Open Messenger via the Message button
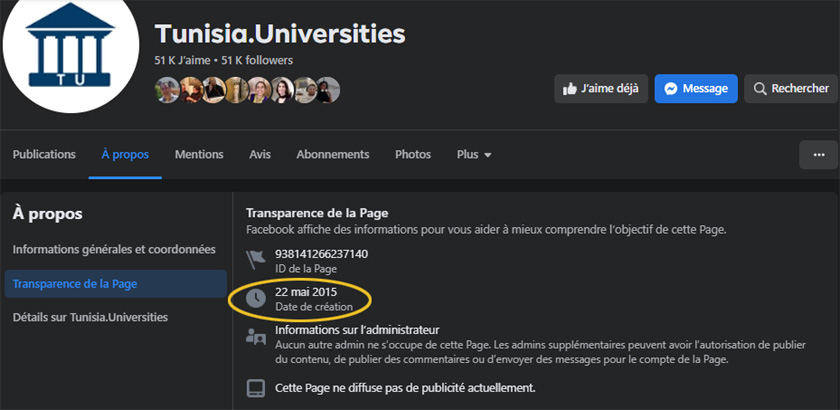 pyautogui.click(x=696, y=88)
